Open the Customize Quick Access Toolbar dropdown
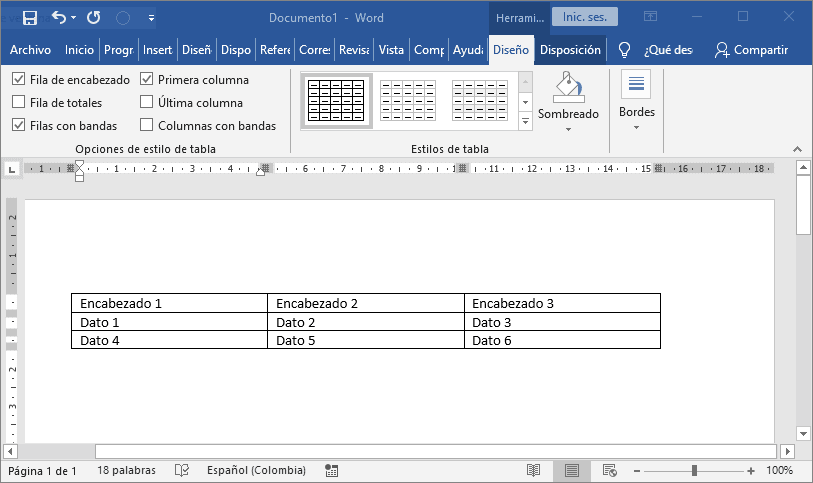The width and height of the screenshot is (813, 483). click(151, 18)
